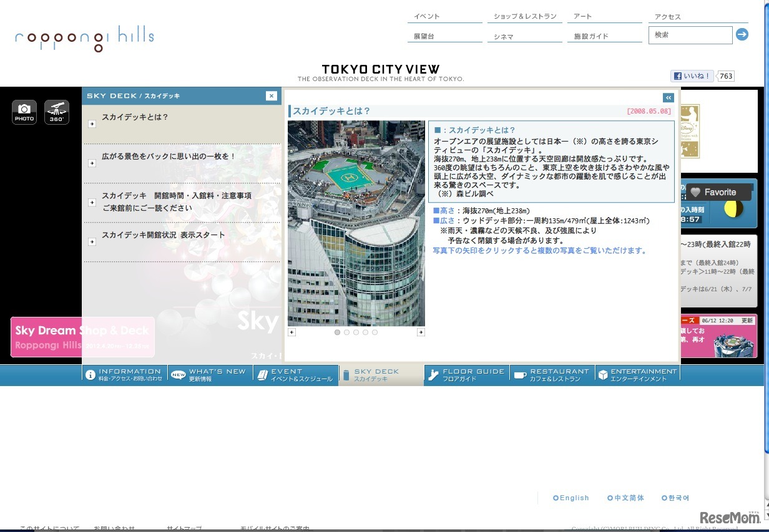The height and width of the screenshot is (532, 769).
Task: Click the helipad rooftop photo
Action: (356, 223)
